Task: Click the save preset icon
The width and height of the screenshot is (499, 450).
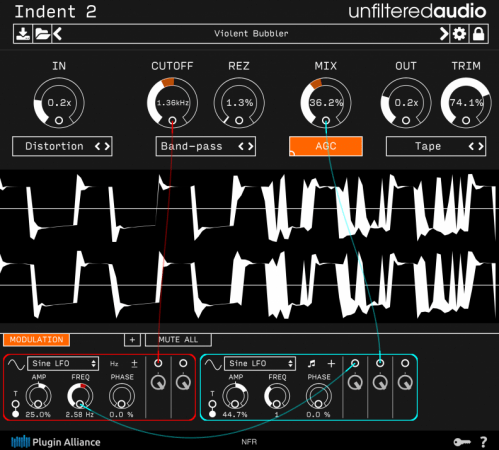Action: 23,34
